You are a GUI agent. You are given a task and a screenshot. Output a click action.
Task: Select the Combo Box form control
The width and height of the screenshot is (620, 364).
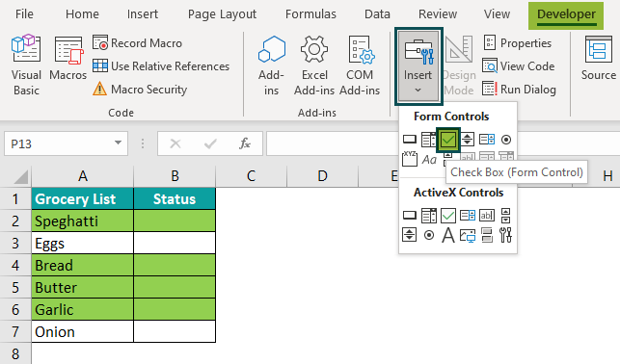tap(429, 140)
